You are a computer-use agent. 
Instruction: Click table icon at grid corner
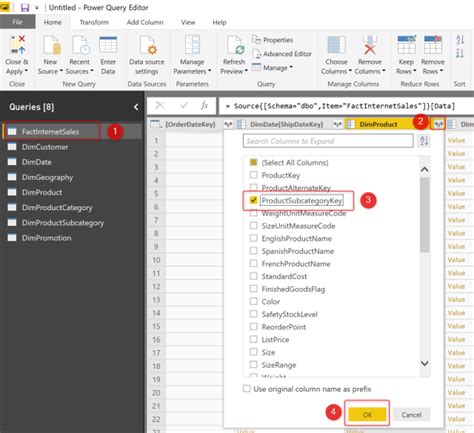[x=155, y=124]
